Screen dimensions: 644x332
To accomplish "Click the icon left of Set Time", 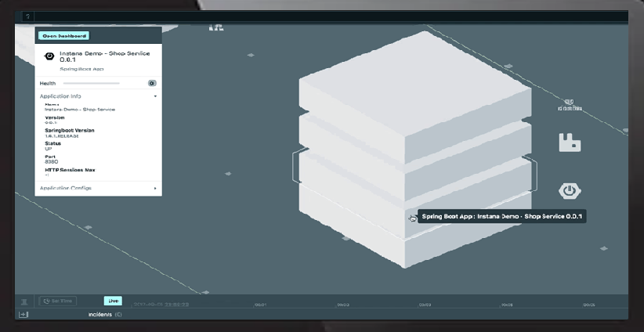I will (24, 301).
